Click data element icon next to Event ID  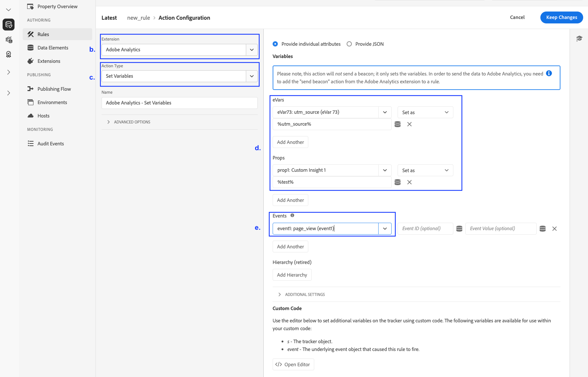coord(459,229)
